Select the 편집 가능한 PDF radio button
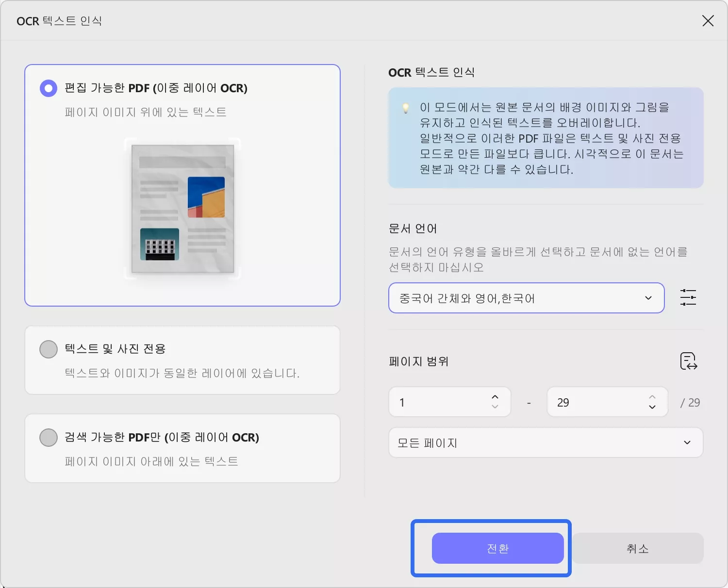The image size is (728, 588). (x=48, y=88)
